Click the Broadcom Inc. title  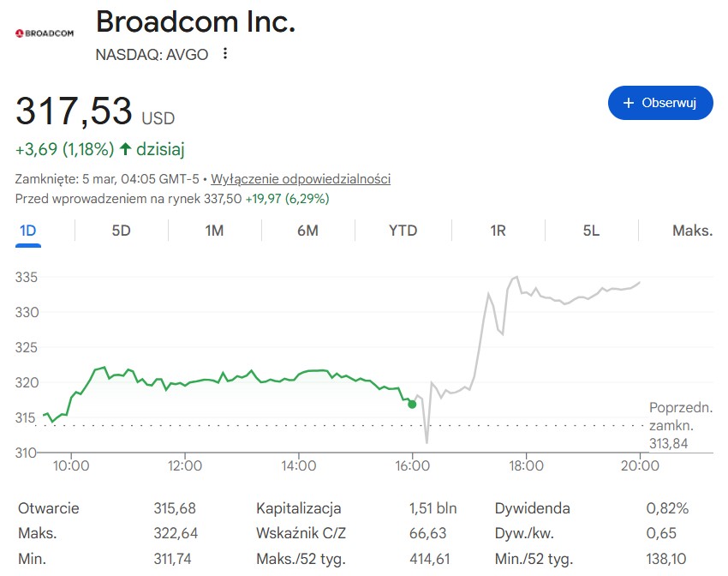tap(195, 22)
